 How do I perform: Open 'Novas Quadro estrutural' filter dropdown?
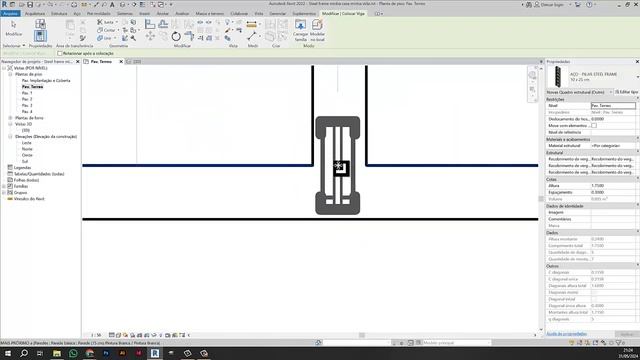(x=580, y=92)
